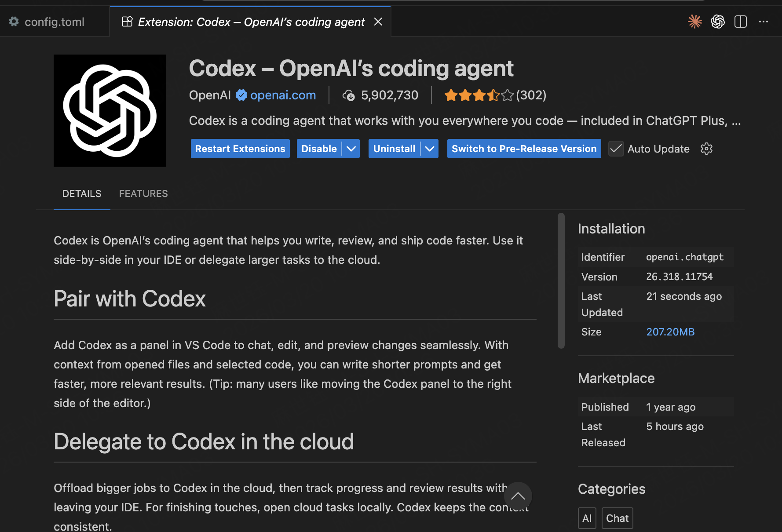Click Switch to Pre-Release Version
Screen dimensions: 782x532
point(524,149)
